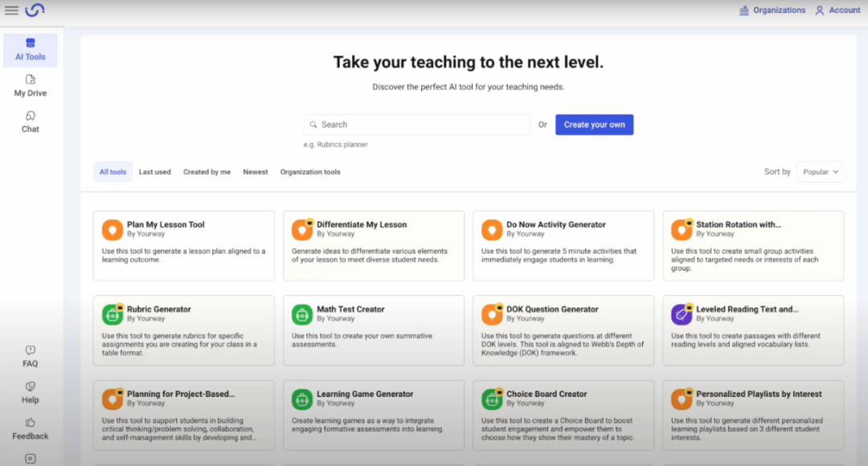Open the Feedback sidebar icon
868x466 pixels.
pyautogui.click(x=31, y=428)
